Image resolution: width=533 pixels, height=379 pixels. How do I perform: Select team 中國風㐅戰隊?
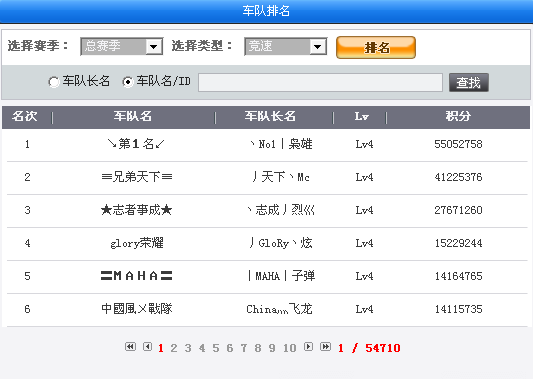[x=137, y=309]
